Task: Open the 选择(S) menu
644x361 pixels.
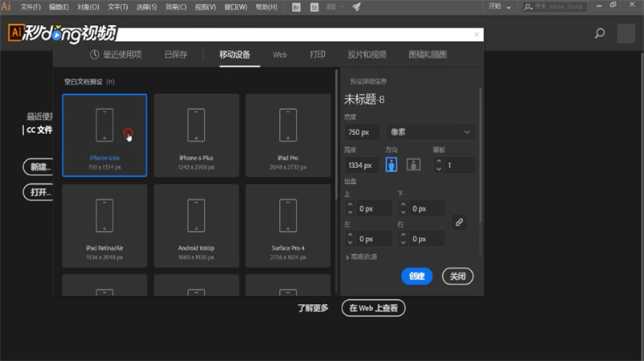Action: pyautogui.click(x=146, y=7)
